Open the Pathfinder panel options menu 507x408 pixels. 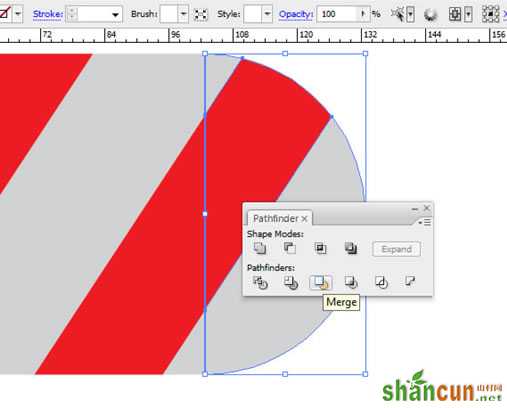[425, 222]
